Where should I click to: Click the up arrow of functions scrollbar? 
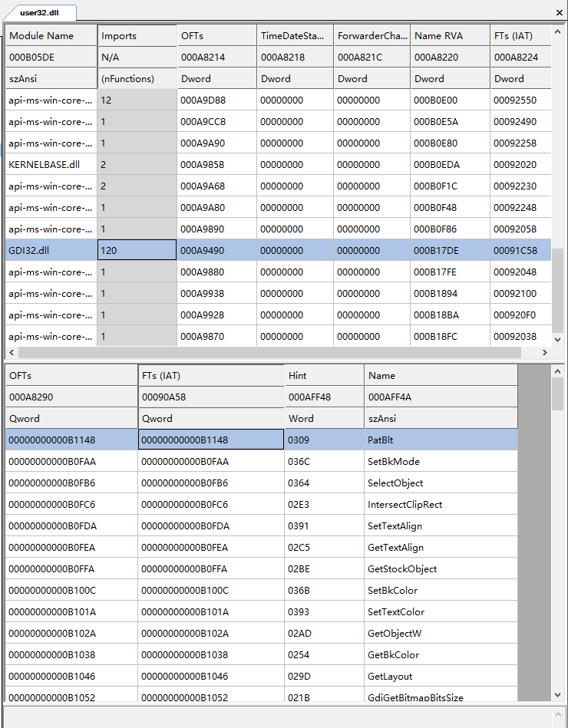(x=557, y=371)
